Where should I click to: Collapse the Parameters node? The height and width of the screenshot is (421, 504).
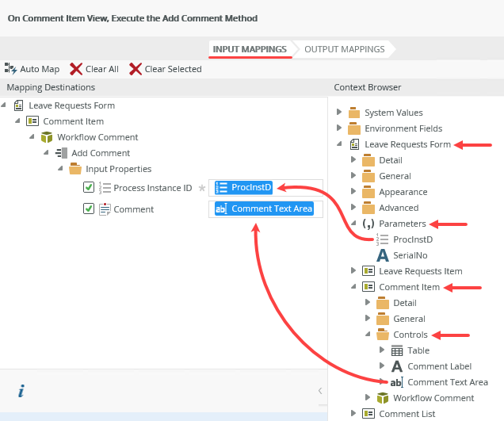(353, 223)
